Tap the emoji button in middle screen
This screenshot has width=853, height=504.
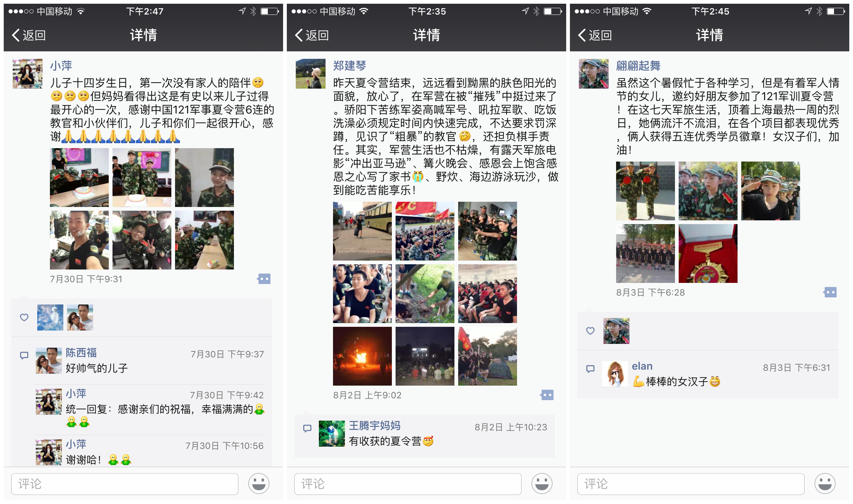pyautogui.click(x=542, y=484)
